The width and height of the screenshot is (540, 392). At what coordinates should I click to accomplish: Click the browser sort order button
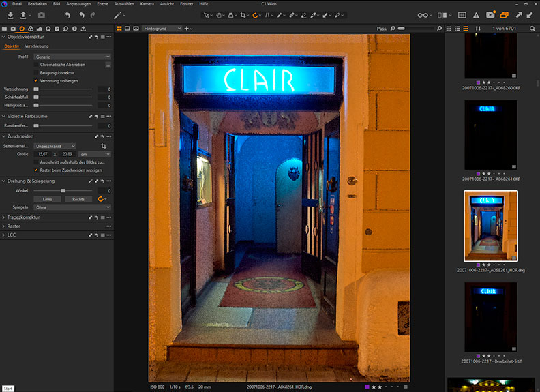[x=478, y=29]
